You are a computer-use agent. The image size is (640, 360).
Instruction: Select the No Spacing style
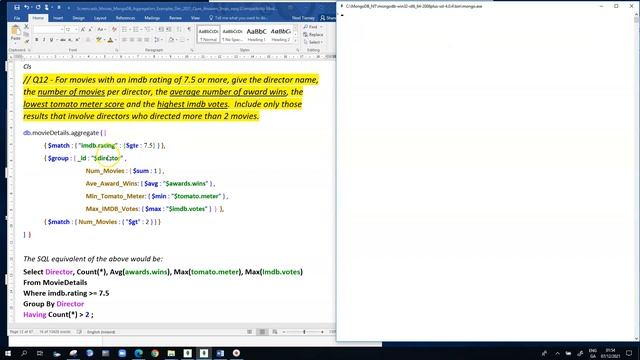click(232, 34)
